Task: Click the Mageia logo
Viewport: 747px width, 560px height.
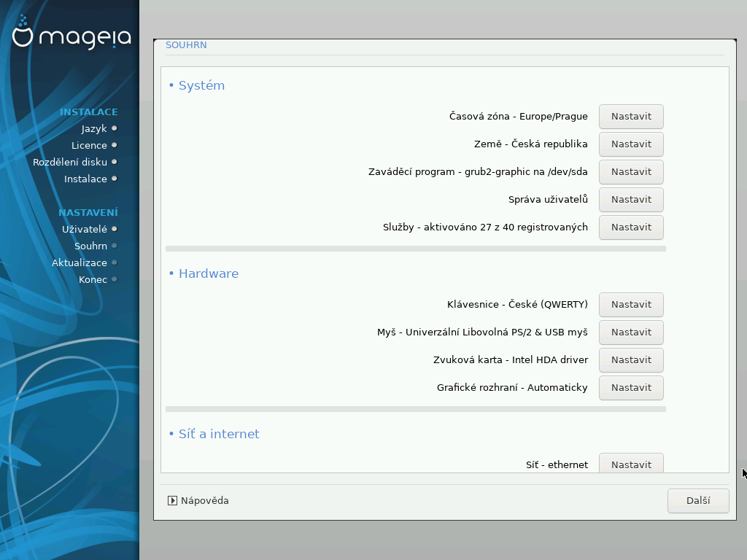Action: point(71,32)
